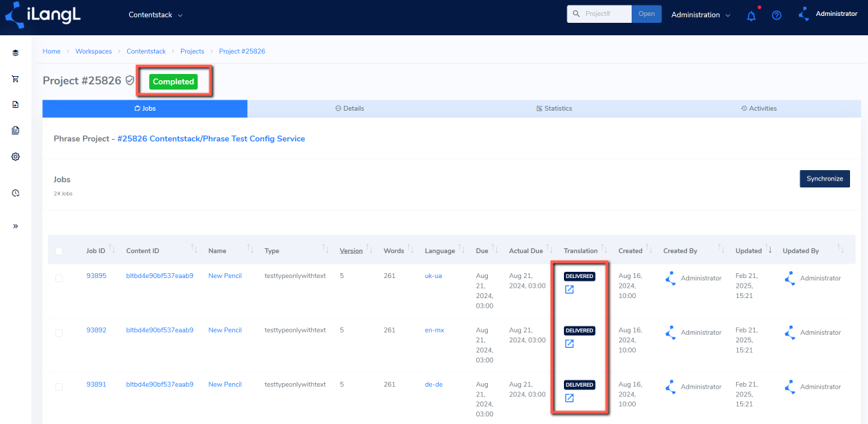The height and width of the screenshot is (424, 868).
Task: Click the Synchronize button
Action: 824,178
